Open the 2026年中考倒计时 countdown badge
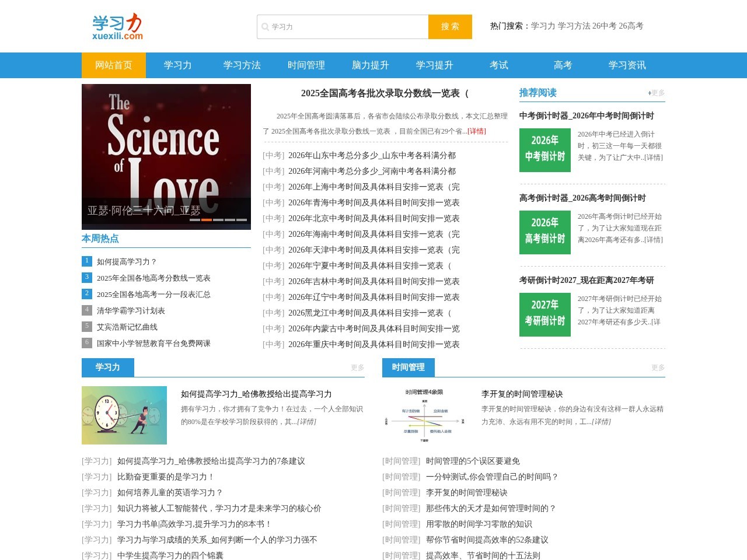The width and height of the screenshot is (747, 560). 544,150
